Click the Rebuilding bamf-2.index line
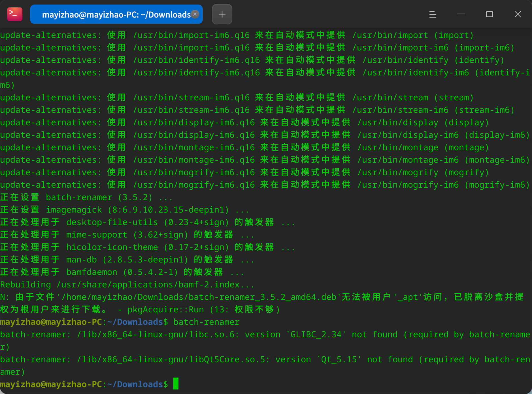The height and width of the screenshot is (394, 532). 127,285
